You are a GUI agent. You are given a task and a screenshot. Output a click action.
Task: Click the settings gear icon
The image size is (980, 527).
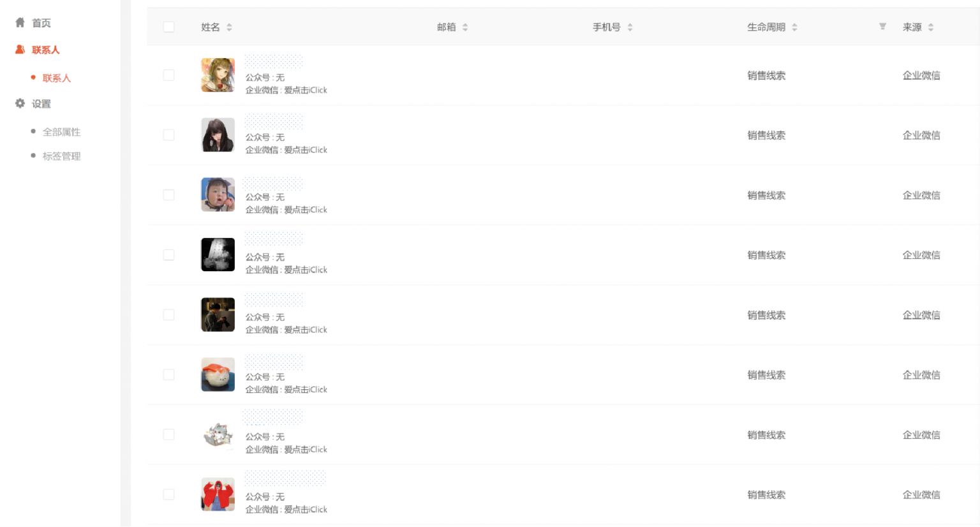(x=20, y=103)
